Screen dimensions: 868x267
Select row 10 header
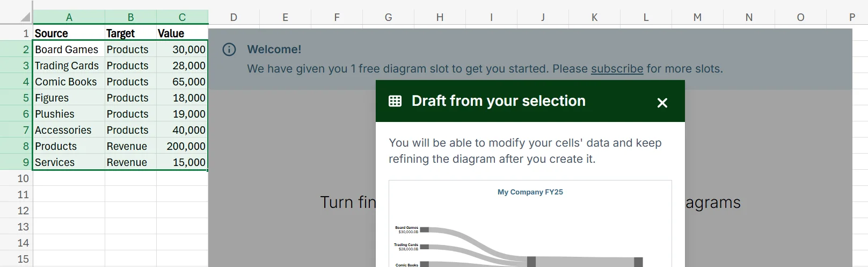[16, 178]
